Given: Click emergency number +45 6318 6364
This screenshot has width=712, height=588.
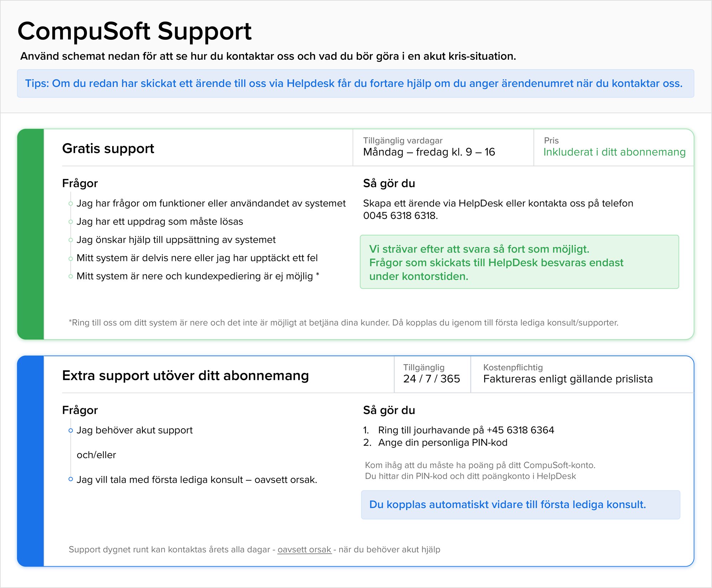Looking at the screenshot, I should [x=520, y=430].
